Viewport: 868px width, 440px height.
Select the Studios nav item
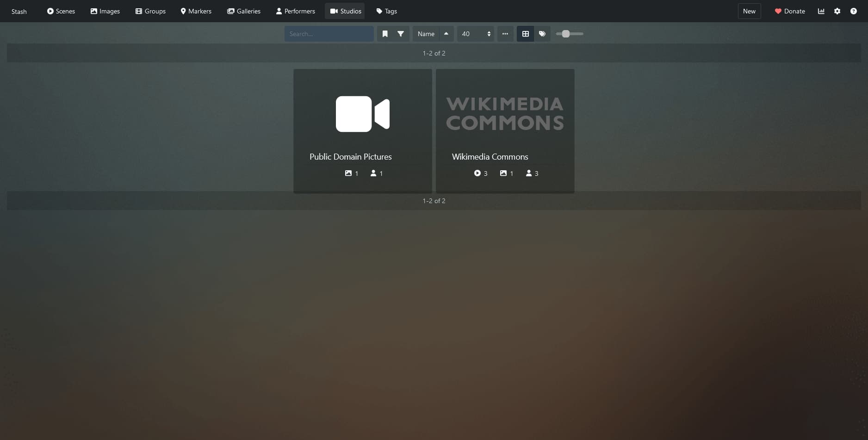(x=345, y=11)
